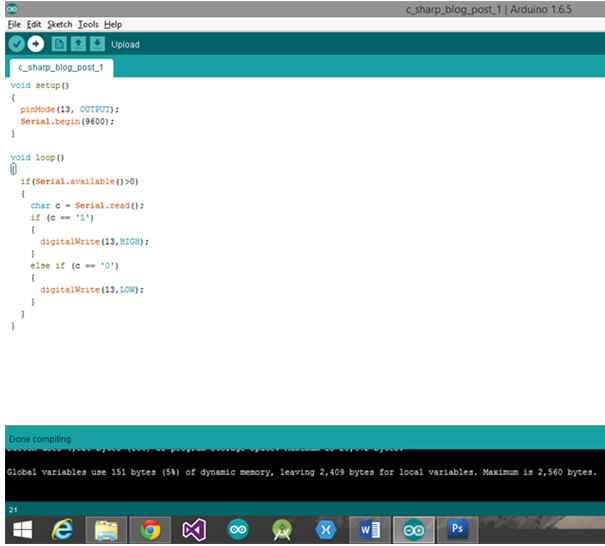This screenshot has height=546, width=605.
Task: Click the 'char c = Serial.read()' line
Action: (x=87, y=206)
